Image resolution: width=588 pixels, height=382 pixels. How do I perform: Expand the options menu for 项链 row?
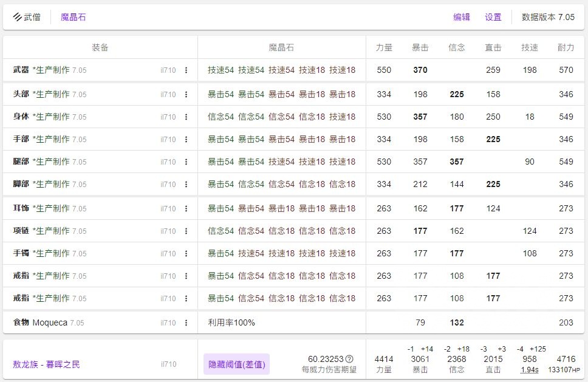point(186,231)
